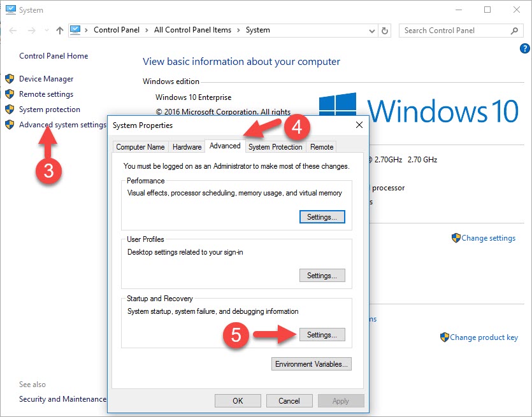Click the Back navigation arrow
532x417 pixels.
(x=13, y=31)
